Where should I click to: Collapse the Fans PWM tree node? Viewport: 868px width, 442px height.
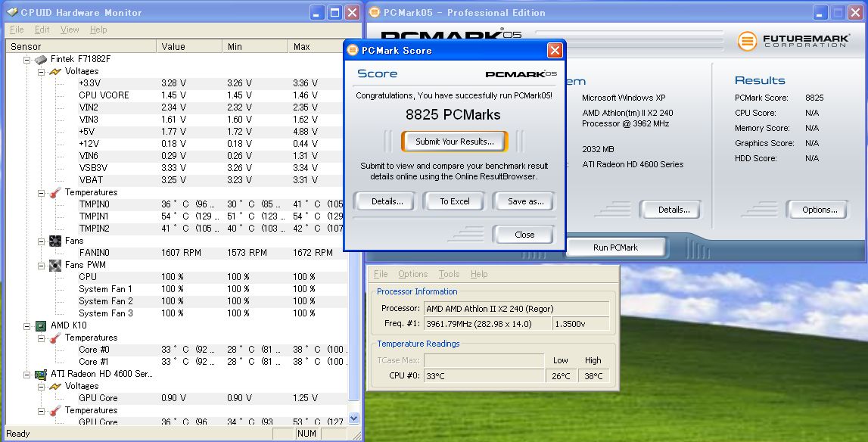(41, 266)
